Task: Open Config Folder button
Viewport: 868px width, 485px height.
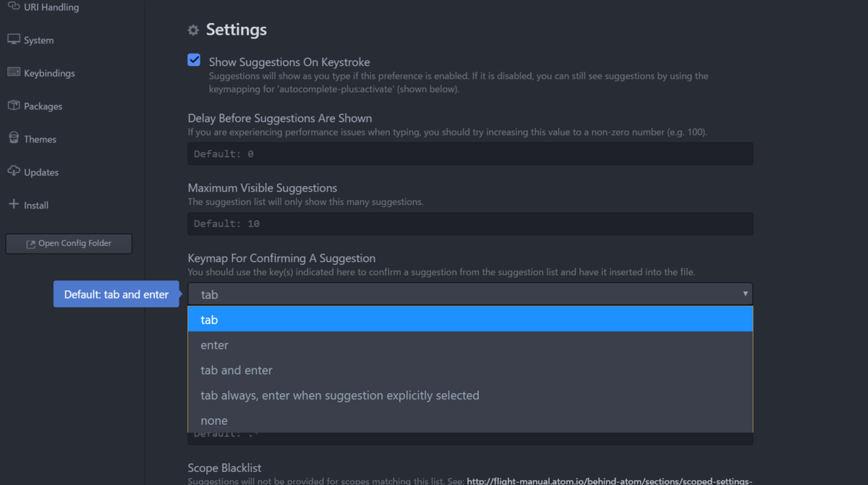Action: [69, 244]
